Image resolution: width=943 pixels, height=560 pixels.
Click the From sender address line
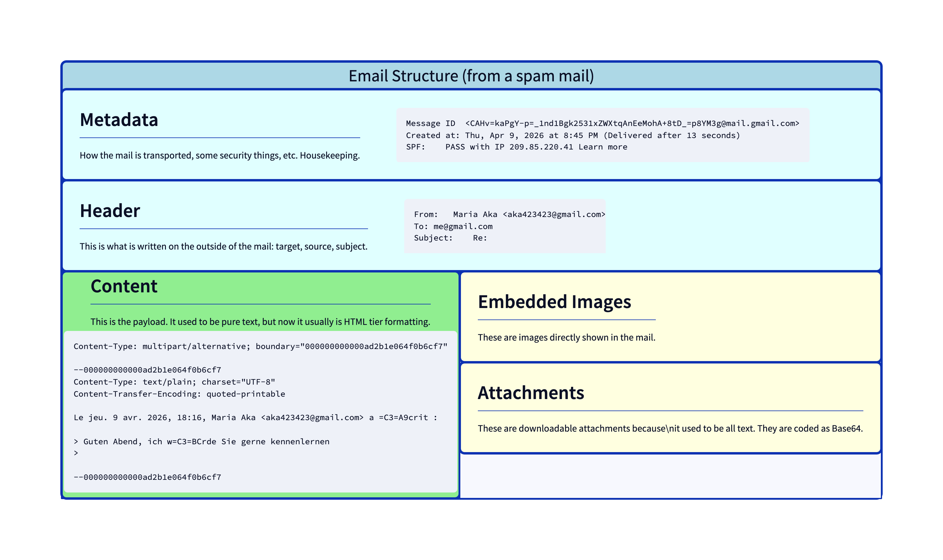pos(509,214)
